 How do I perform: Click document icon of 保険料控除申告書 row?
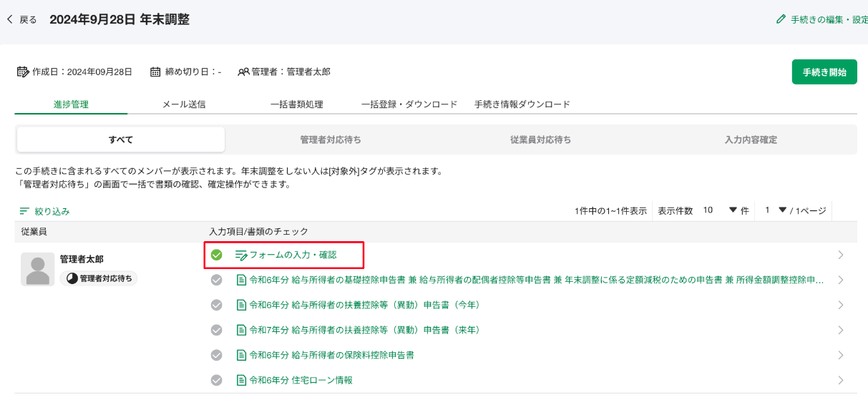pos(241,355)
